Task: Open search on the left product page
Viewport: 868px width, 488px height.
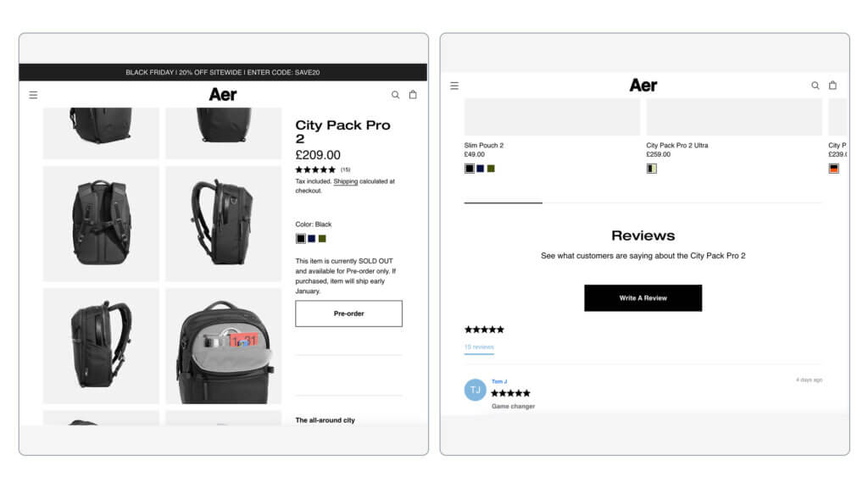Action: point(395,95)
